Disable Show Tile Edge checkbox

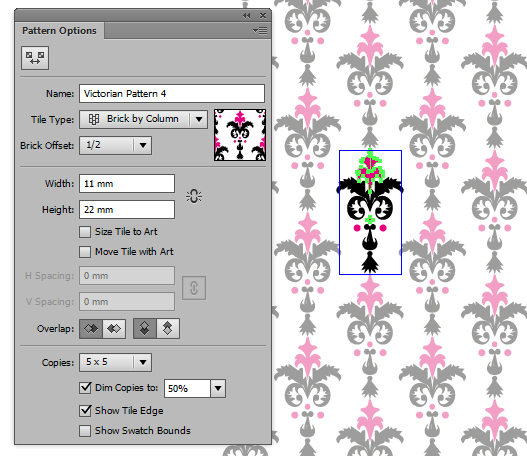[85, 411]
